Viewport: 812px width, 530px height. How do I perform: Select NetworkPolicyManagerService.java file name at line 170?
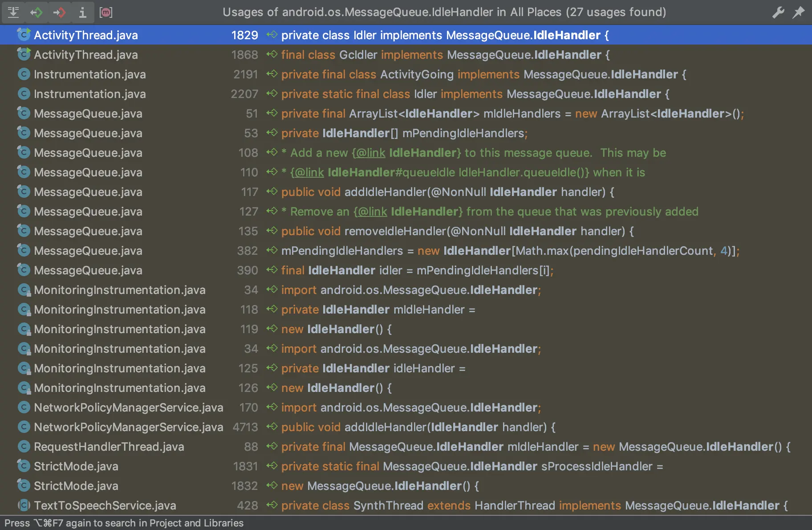129,407
